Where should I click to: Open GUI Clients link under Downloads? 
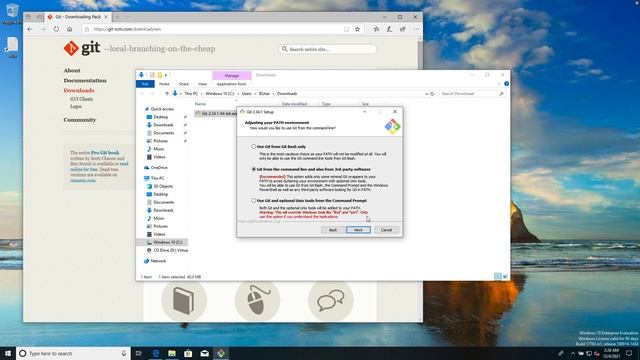(81, 99)
